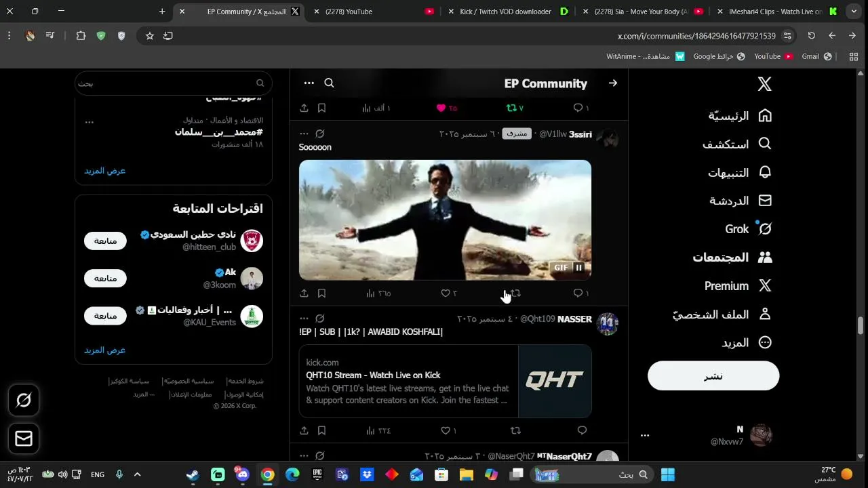
Task: Open Chrome extensions puzzle icon
Action: click(x=81, y=36)
